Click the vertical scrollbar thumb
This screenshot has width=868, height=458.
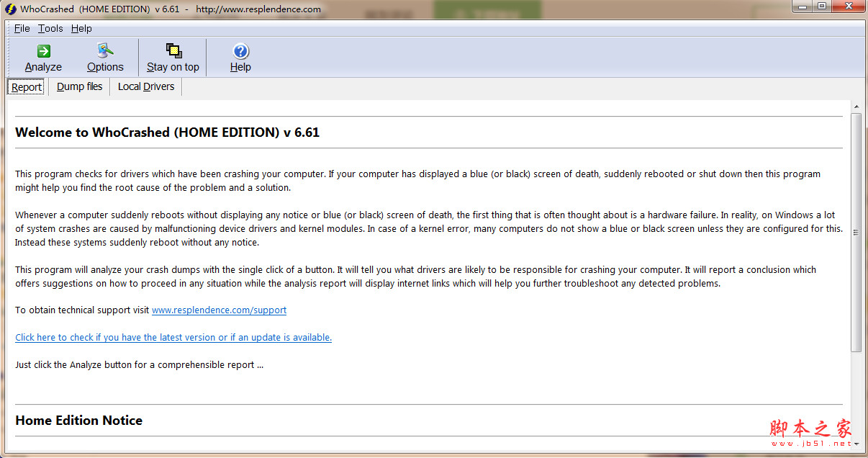(856, 233)
